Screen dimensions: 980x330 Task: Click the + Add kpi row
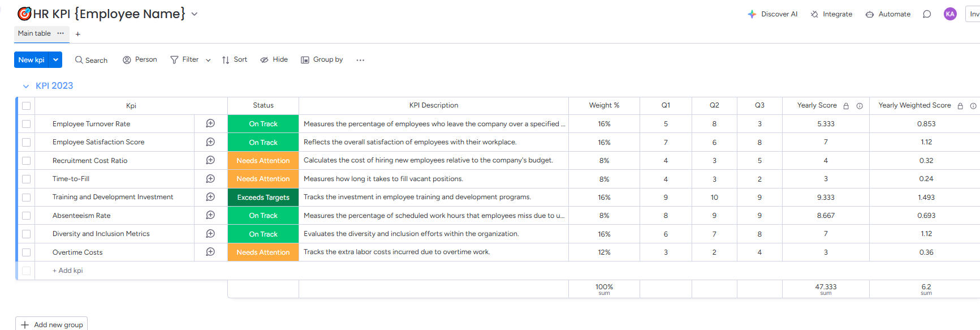click(67, 271)
